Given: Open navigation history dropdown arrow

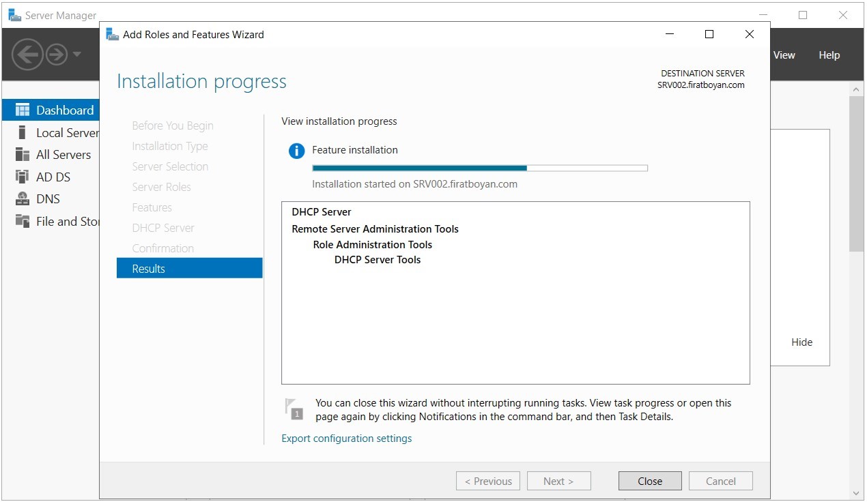Looking at the screenshot, I should tap(76, 55).
